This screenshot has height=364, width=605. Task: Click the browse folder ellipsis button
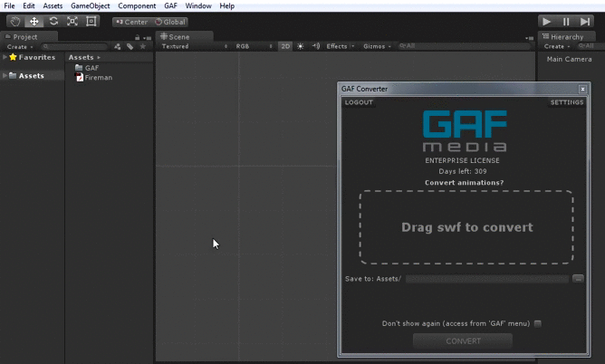[x=578, y=278]
